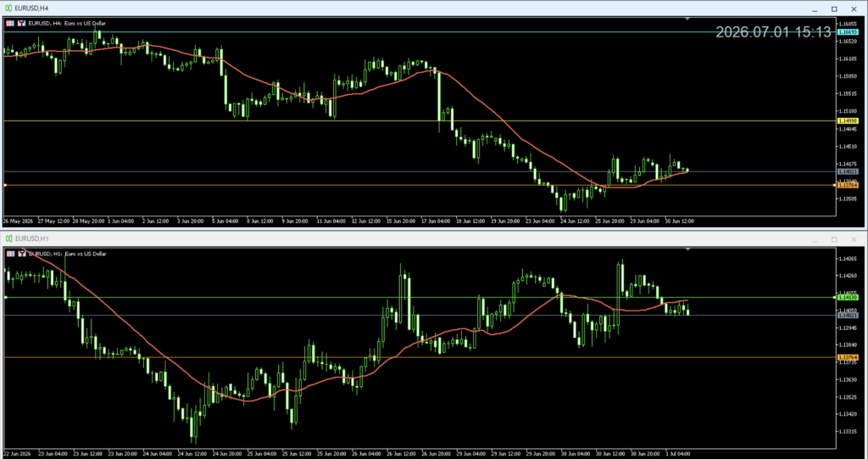The height and width of the screenshot is (459, 868).
Task: Select the green 1.14130 label on H1 scale
Action: (x=847, y=298)
